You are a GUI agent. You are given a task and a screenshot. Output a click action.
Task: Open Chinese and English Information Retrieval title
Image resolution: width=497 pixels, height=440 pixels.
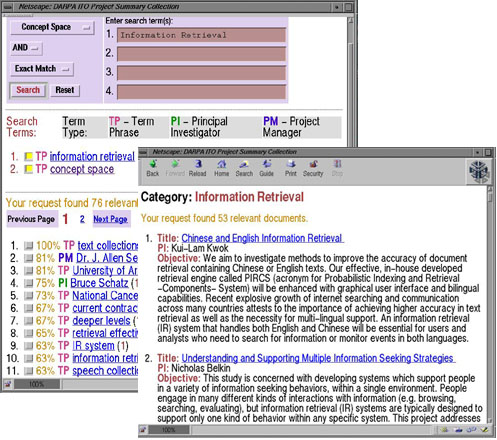click(x=262, y=238)
